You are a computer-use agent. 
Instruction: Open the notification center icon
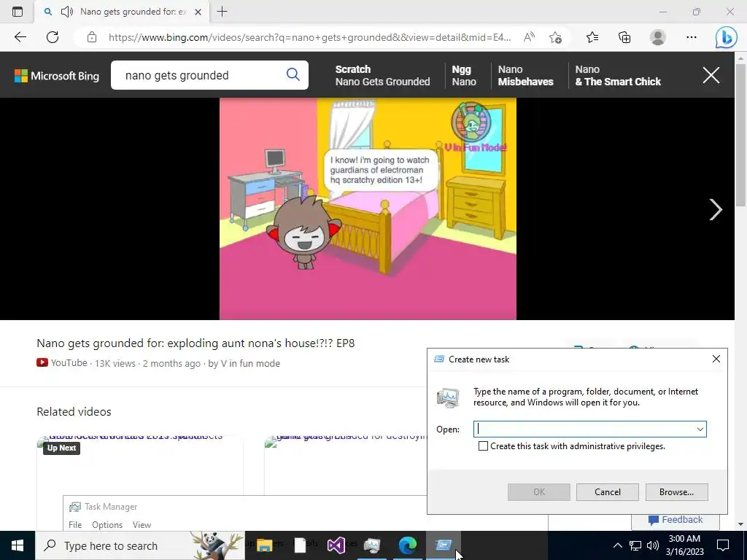click(x=723, y=545)
